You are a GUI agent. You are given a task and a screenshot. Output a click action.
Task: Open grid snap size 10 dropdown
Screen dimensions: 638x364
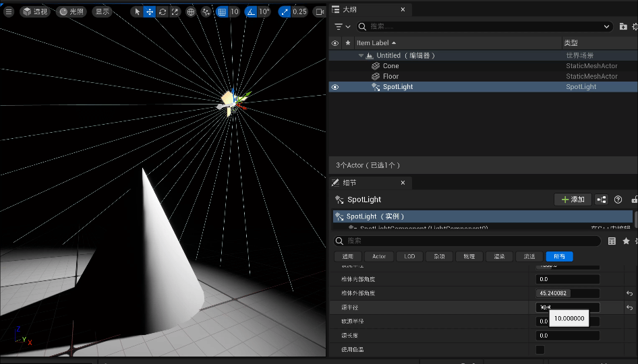(235, 11)
